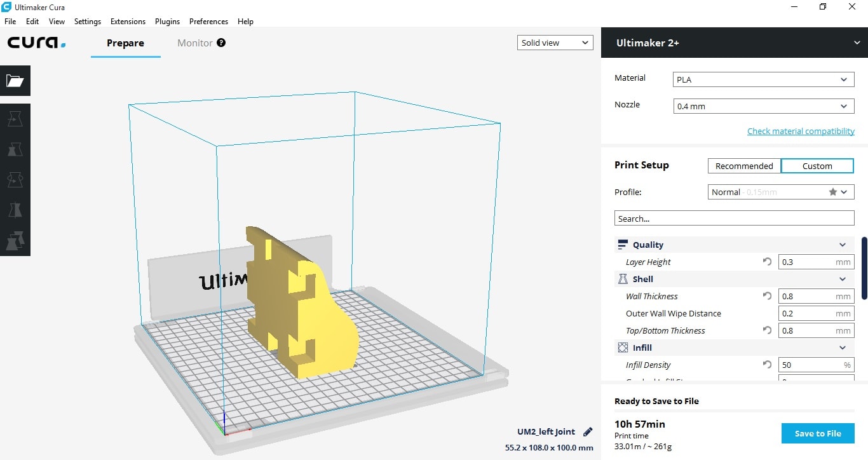Switch to Custom print setup
The width and height of the screenshot is (868, 460).
coord(817,166)
